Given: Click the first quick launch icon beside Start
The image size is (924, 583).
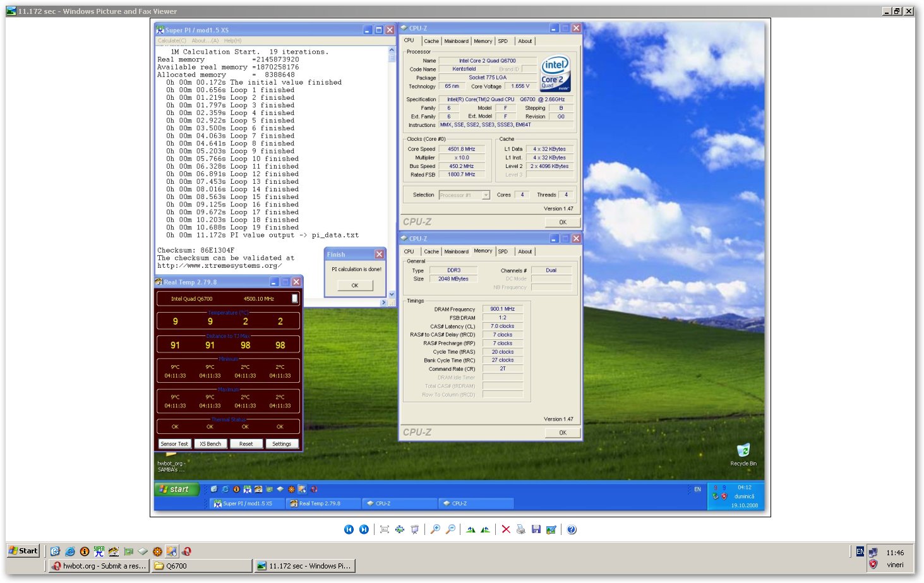Looking at the screenshot, I should (x=55, y=551).
